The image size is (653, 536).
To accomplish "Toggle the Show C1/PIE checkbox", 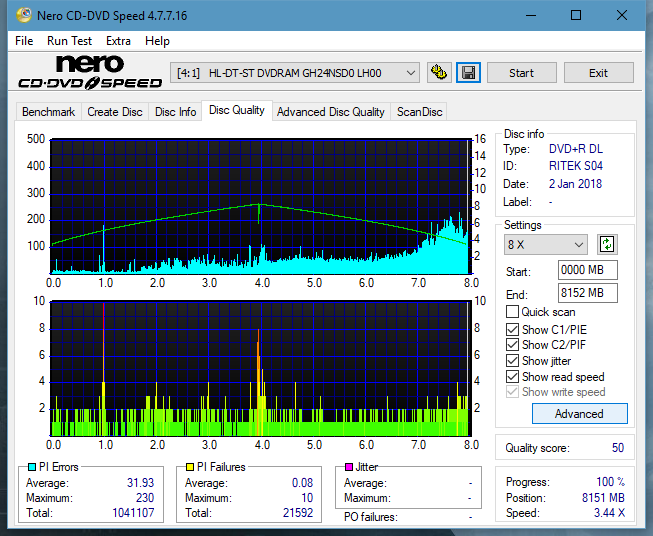I will coord(512,329).
